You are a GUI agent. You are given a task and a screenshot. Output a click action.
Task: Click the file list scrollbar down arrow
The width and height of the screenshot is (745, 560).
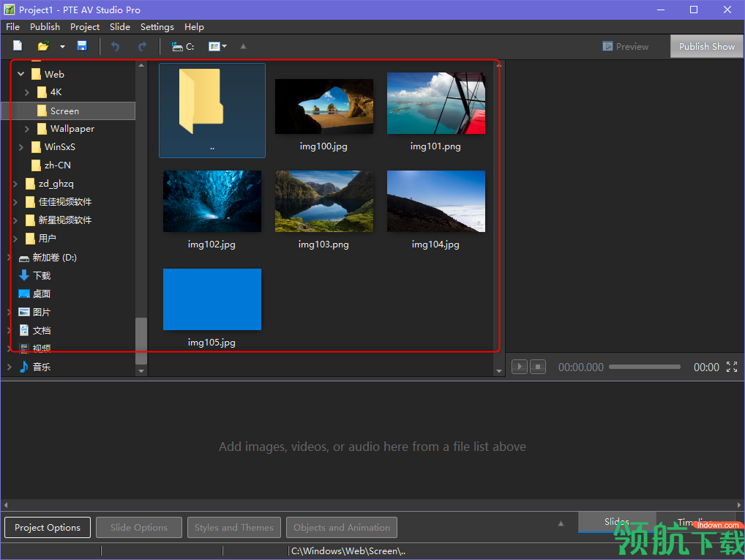tap(499, 371)
